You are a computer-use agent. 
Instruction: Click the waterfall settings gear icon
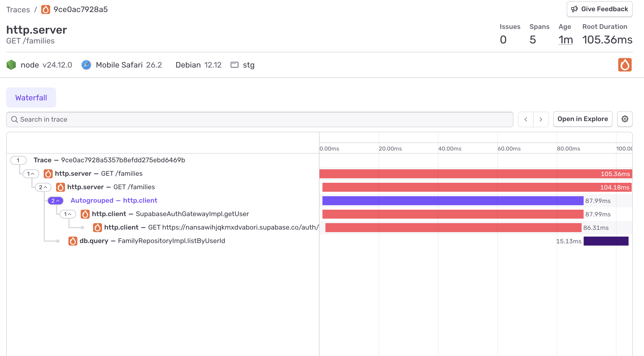coord(625,119)
